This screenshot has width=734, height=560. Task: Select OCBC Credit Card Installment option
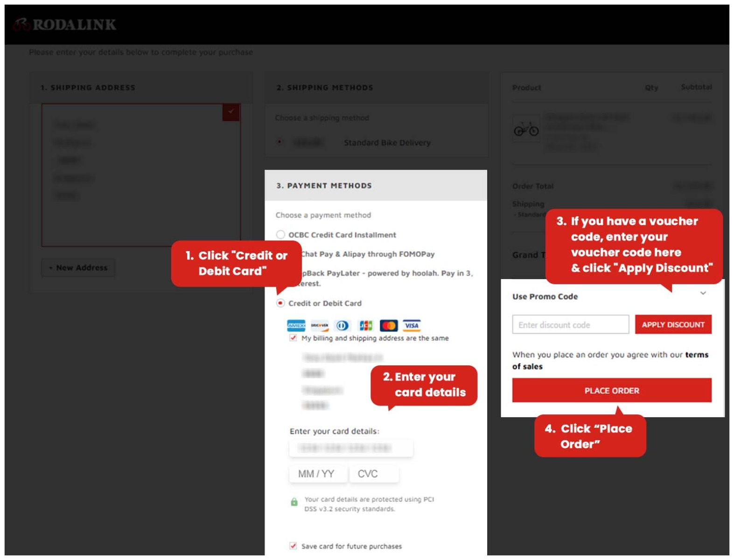pos(280,235)
